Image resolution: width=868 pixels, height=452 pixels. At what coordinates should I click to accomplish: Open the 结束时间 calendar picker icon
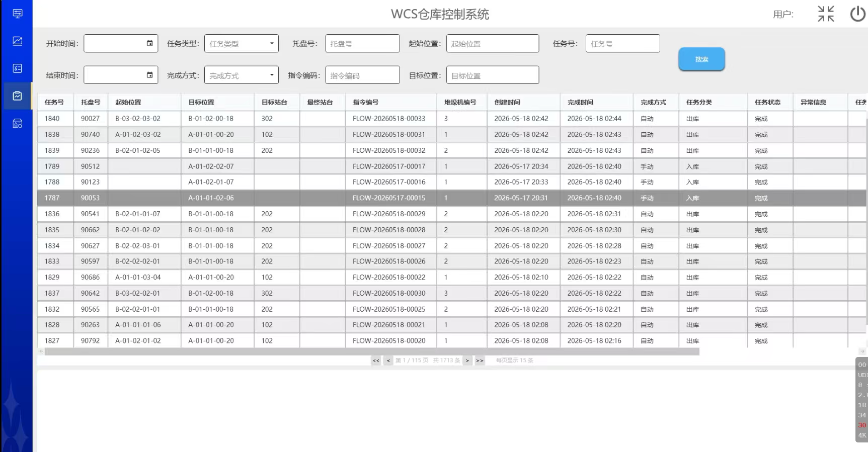click(149, 75)
